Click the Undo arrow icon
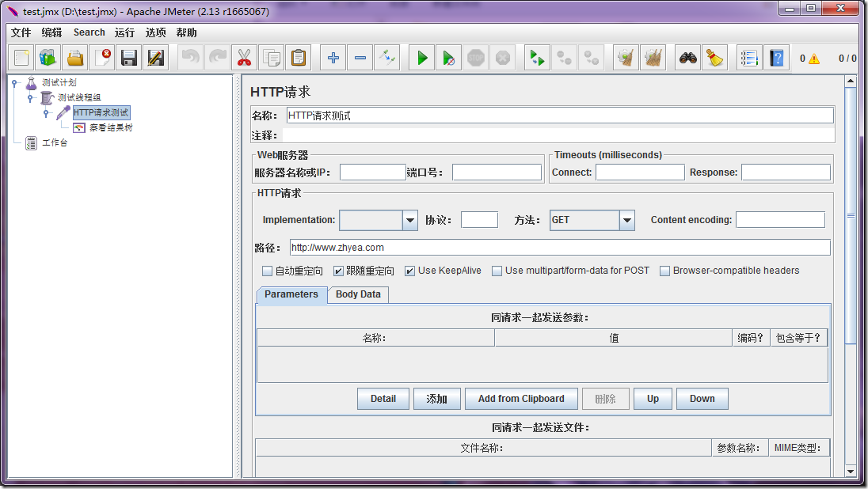The width and height of the screenshot is (868, 489). pos(190,58)
